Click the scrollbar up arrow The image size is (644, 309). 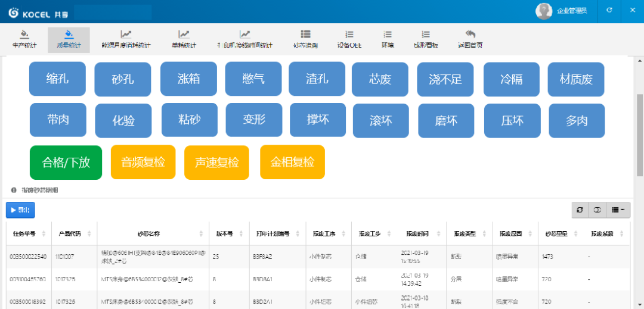point(639,61)
